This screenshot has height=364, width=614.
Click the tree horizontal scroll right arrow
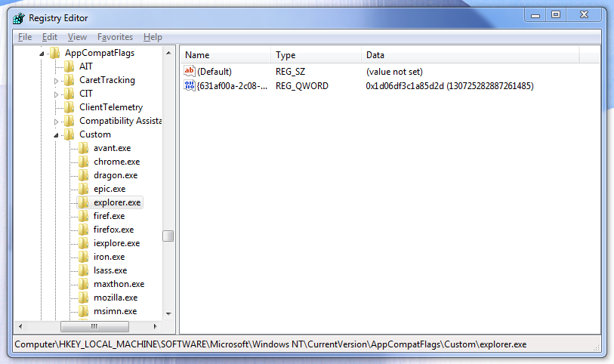pyautogui.click(x=155, y=326)
